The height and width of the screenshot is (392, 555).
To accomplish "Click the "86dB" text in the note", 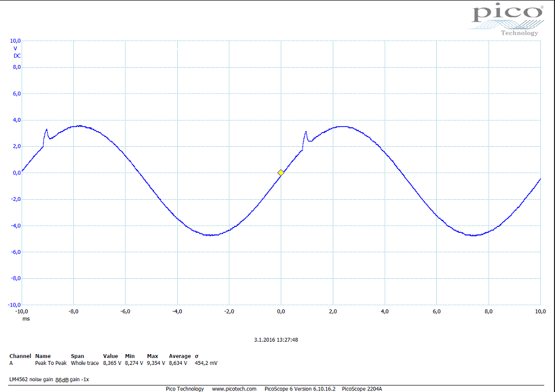I will (62, 380).
